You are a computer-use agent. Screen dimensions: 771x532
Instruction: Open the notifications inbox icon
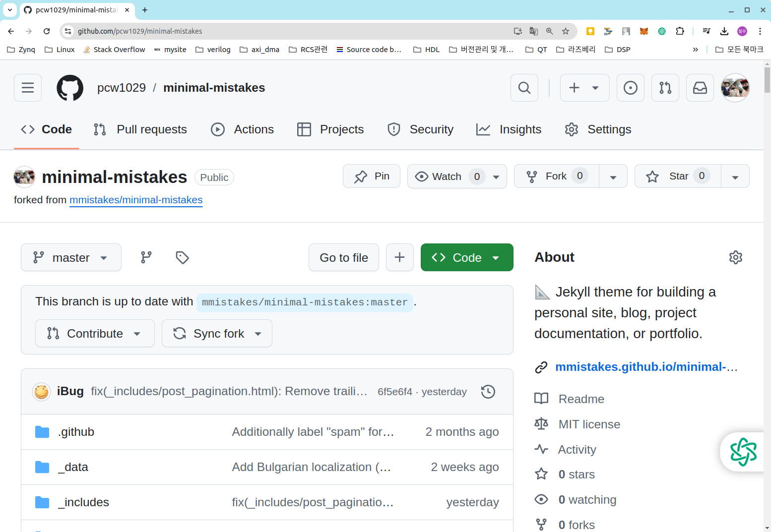700,88
